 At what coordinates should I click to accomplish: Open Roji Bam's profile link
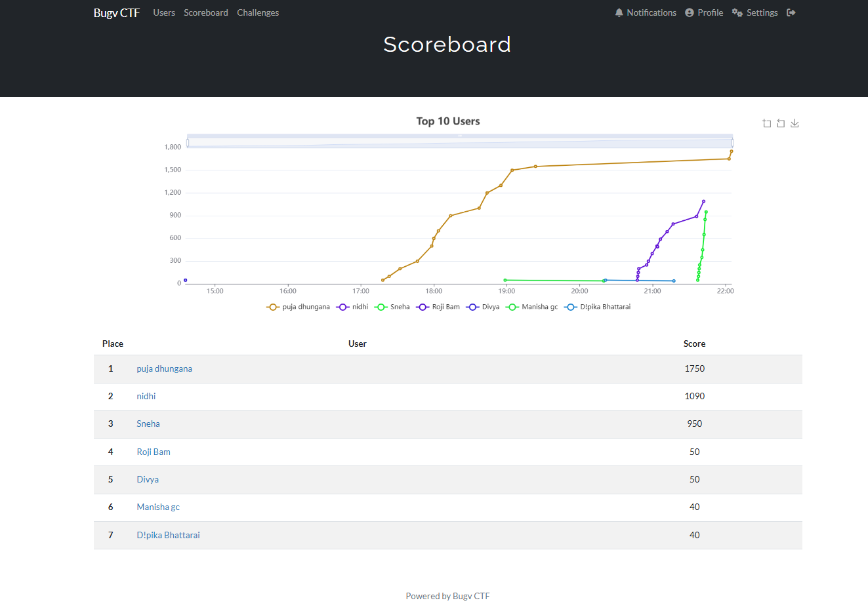point(154,452)
